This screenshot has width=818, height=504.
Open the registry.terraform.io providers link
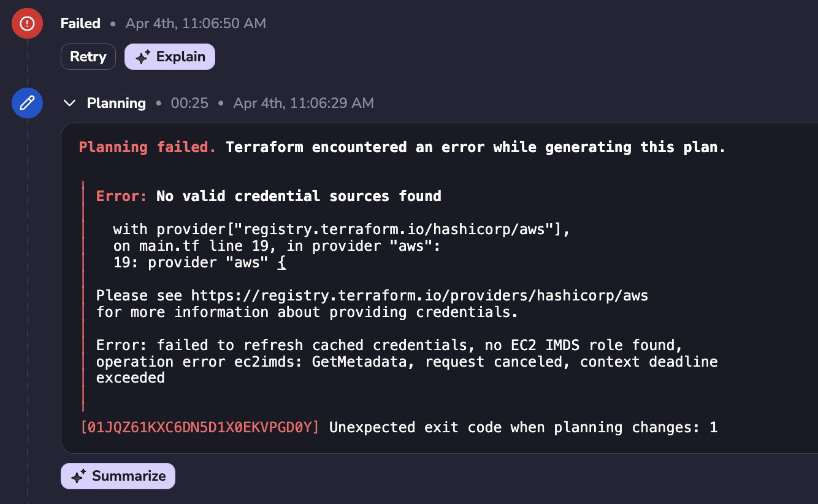pyautogui.click(x=420, y=296)
